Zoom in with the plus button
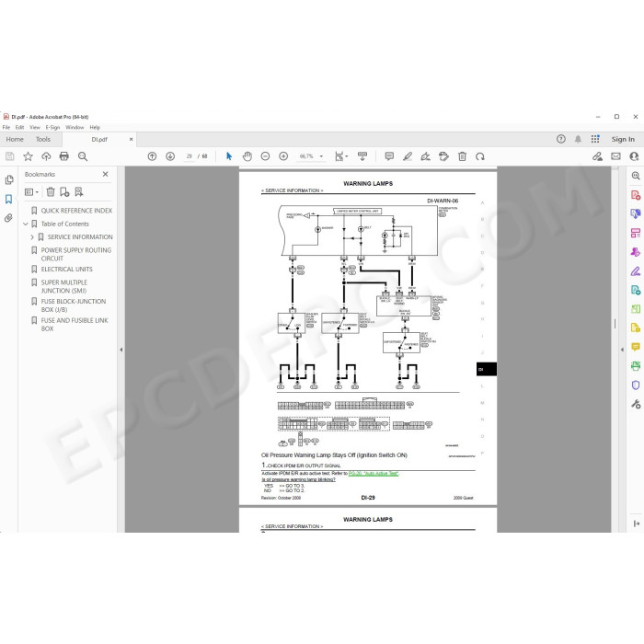Image resolution: width=644 pixels, height=644 pixels. (283, 156)
